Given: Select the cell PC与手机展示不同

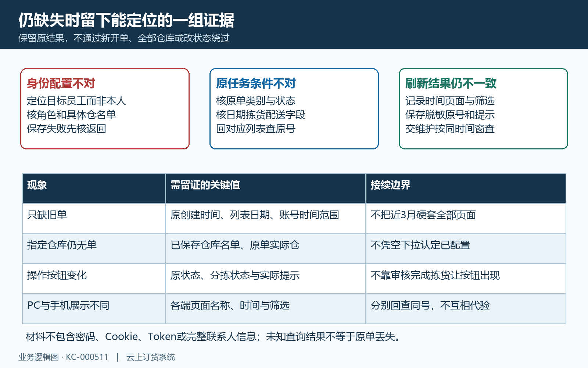Looking at the screenshot, I should click(94, 309).
